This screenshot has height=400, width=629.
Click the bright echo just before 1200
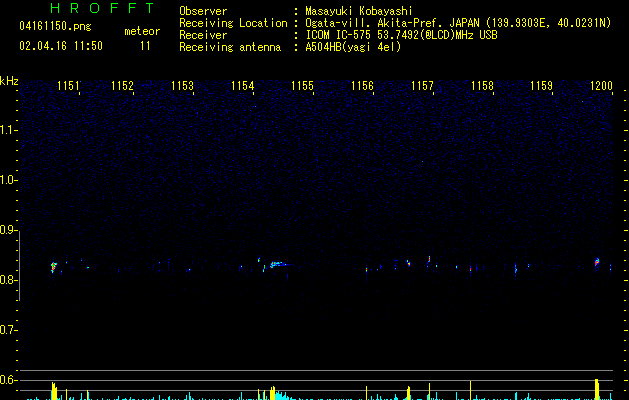pyautogui.click(x=597, y=263)
